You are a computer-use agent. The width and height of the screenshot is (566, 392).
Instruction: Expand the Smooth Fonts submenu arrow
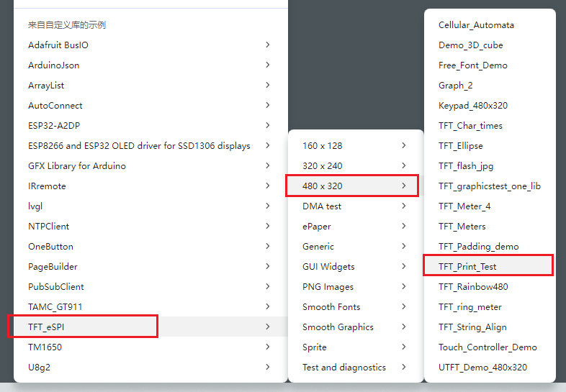pos(404,307)
